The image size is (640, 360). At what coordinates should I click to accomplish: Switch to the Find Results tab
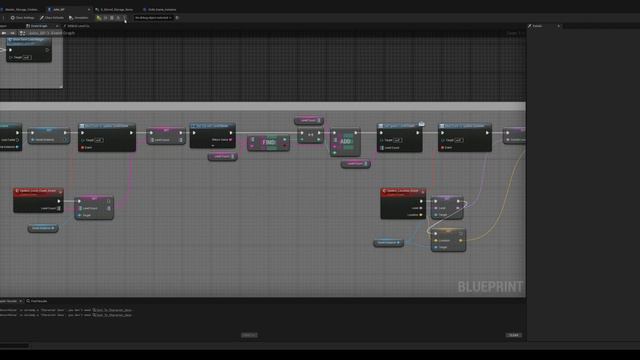click(x=37, y=301)
